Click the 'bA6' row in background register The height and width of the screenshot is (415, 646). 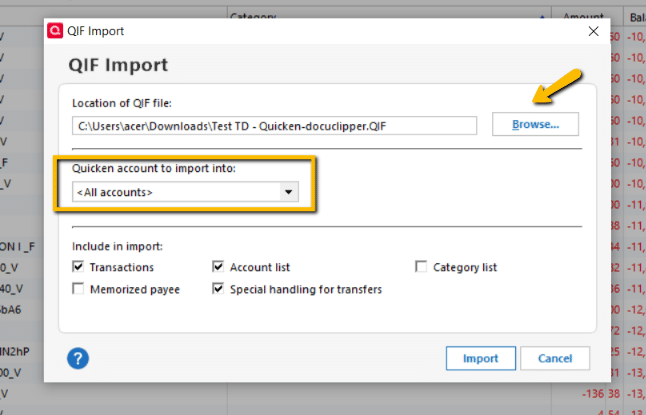point(11,309)
